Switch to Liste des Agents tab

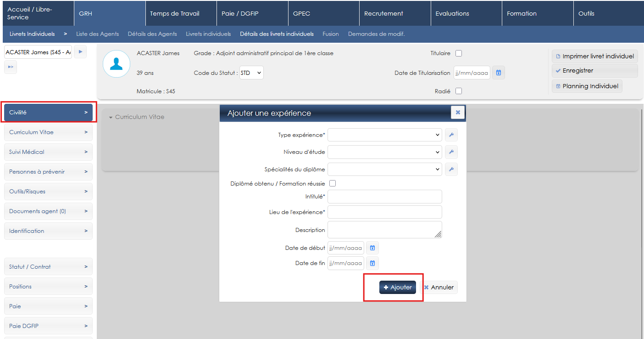pyautogui.click(x=97, y=34)
